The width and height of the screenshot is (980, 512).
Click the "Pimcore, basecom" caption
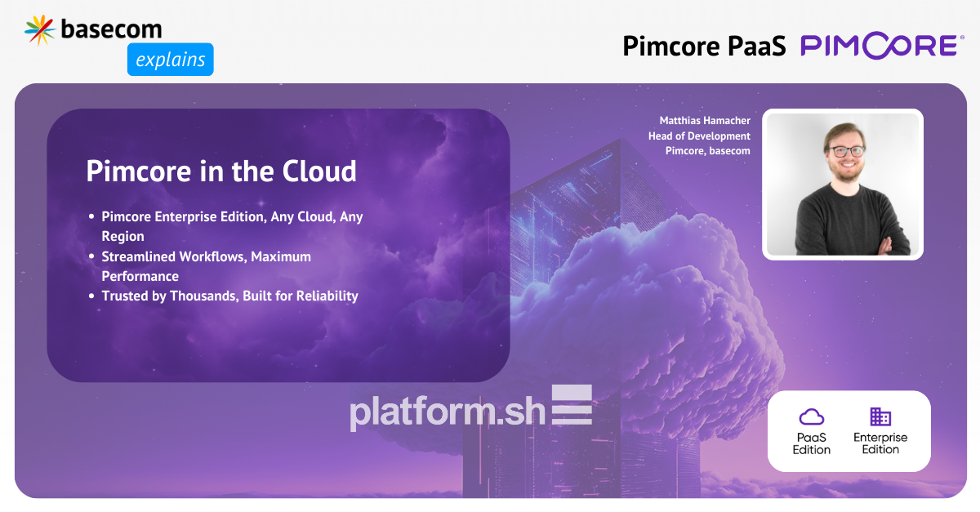(x=708, y=150)
